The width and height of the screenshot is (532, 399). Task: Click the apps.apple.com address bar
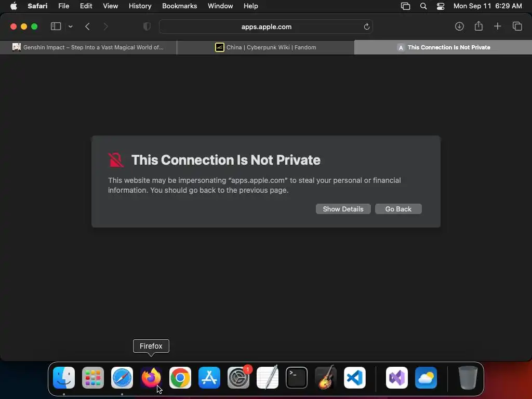[x=266, y=26]
